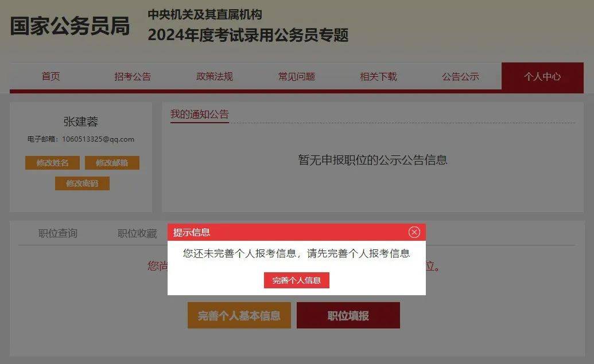594x364 pixels.
Task: Click the user name 张建蓉
Action: pyautogui.click(x=81, y=122)
